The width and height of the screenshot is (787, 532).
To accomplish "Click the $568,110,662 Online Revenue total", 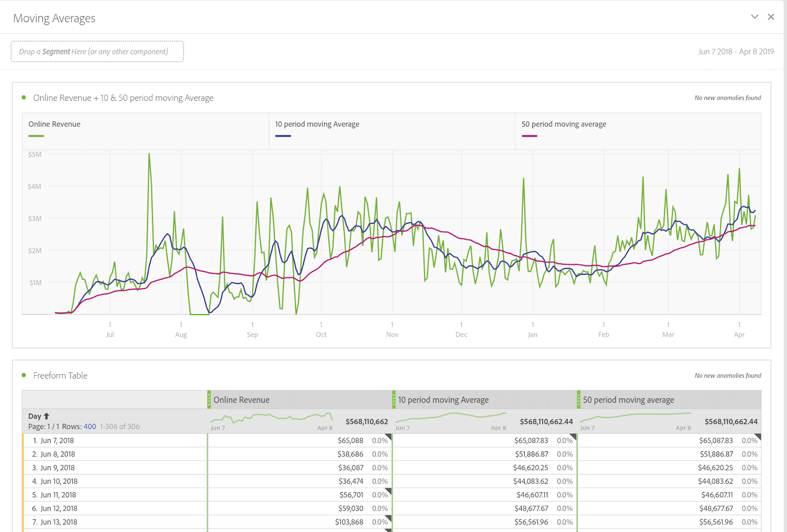I will point(366,421).
